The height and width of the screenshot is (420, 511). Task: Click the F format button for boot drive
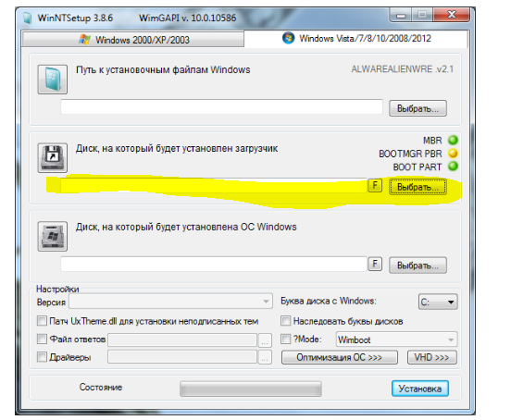(x=375, y=186)
